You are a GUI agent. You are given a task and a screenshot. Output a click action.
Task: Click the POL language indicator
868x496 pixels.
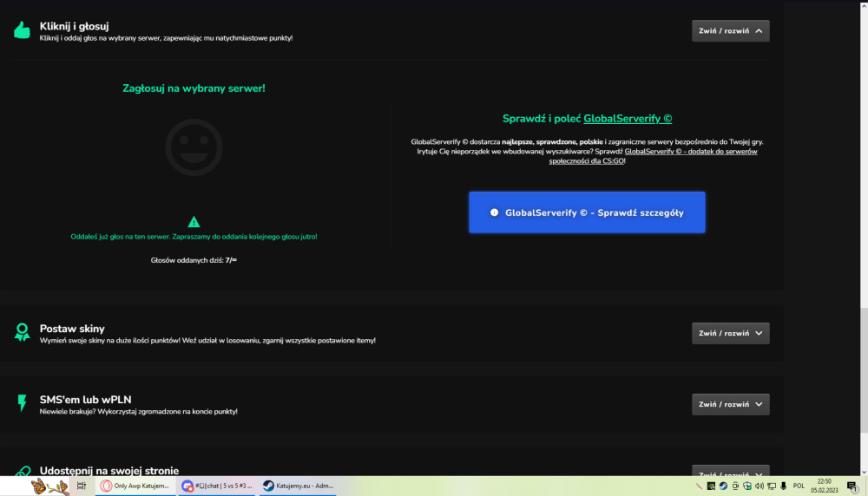click(799, 486)
